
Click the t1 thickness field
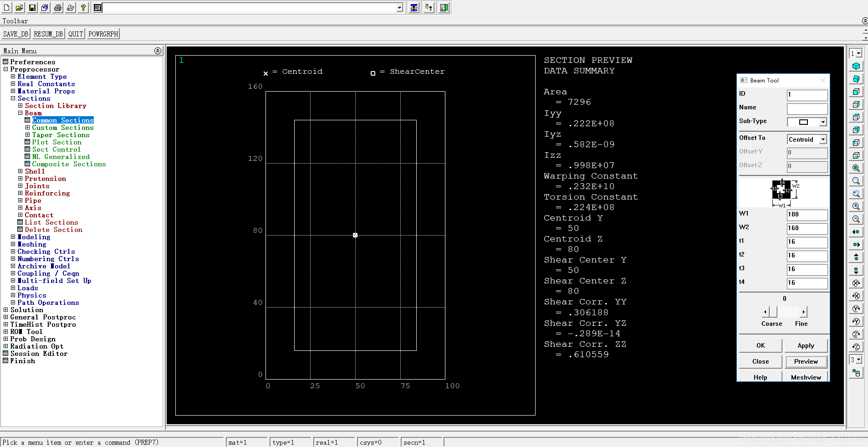click(x=807, y=242)
